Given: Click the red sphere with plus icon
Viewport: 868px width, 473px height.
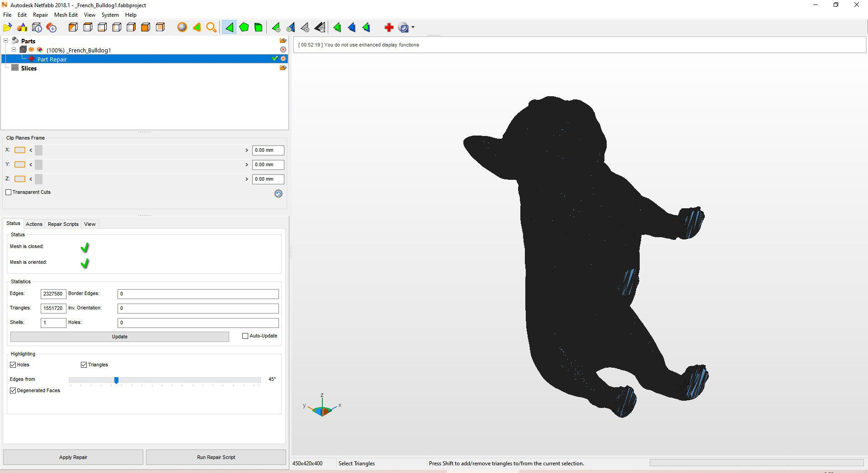Looking at the screenshot, I should [52, 28].
